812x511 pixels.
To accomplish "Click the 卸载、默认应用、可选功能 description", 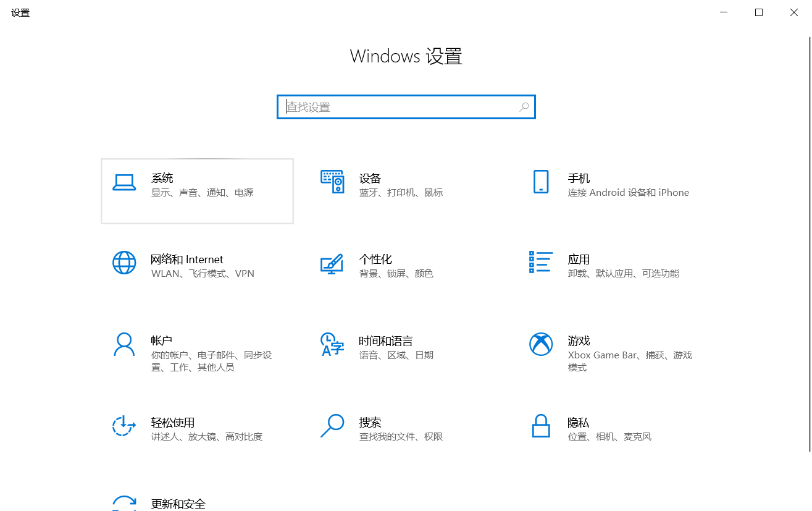I will coord(624,274).
